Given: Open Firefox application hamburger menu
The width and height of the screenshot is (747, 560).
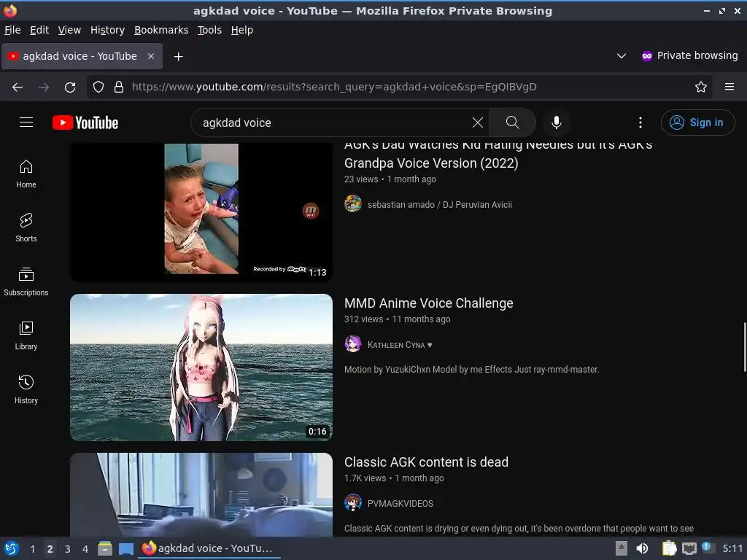Looking at the screenshot, I should [x=729, y=87].
